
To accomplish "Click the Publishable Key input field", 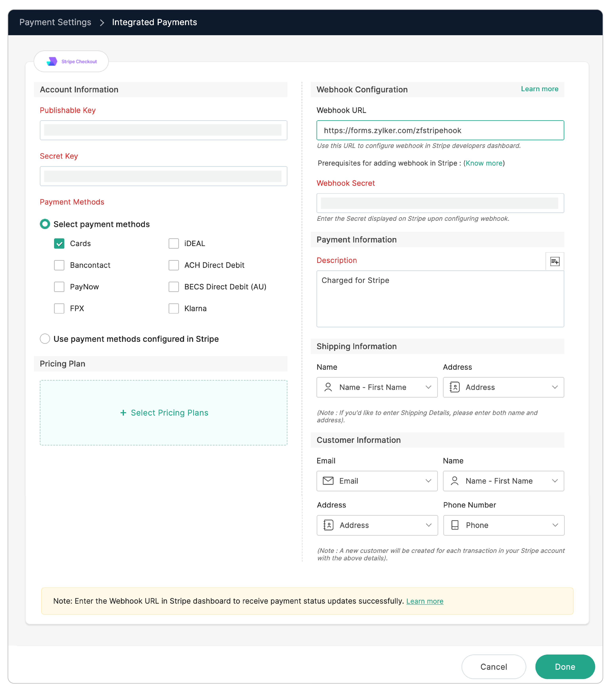I will (x=163, y=130).
